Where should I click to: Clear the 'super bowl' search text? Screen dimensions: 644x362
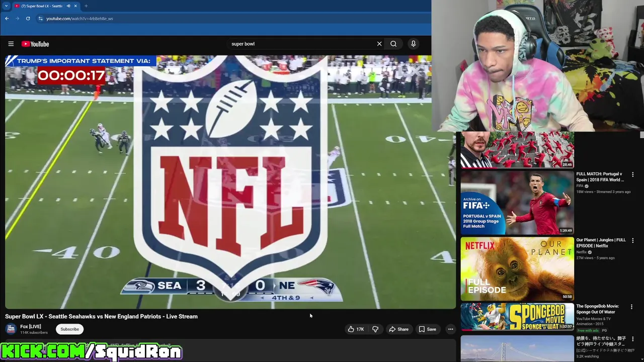point(379,44)
